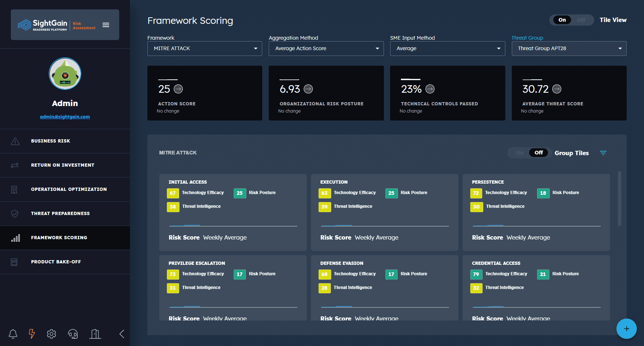The width and height of the screenshot is (644, 346).
Task: Open the hamburger menu beside the SightGain logo
Action: coord(106,25)
